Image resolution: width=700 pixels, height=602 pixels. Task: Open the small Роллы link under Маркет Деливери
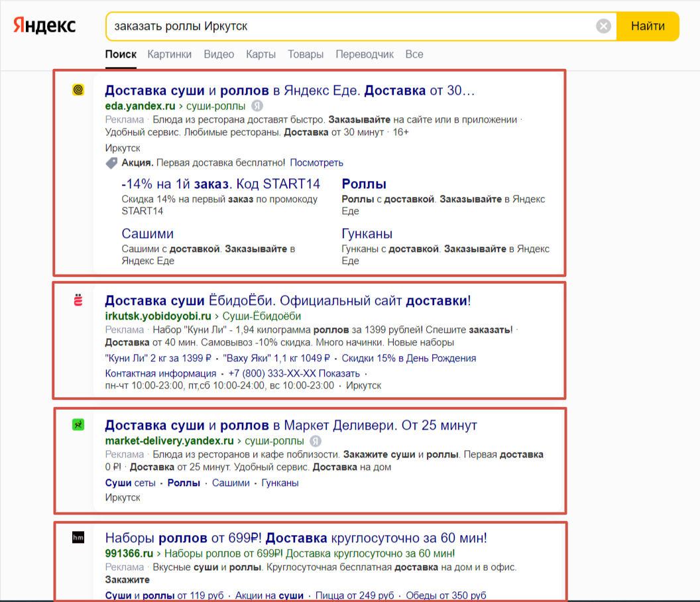pos(184,483)
